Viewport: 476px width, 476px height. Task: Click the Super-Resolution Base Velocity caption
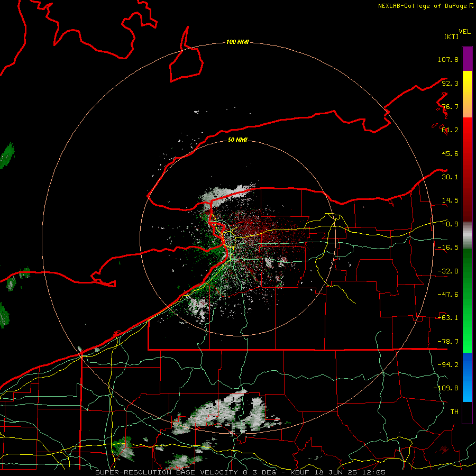coord(241,472)
